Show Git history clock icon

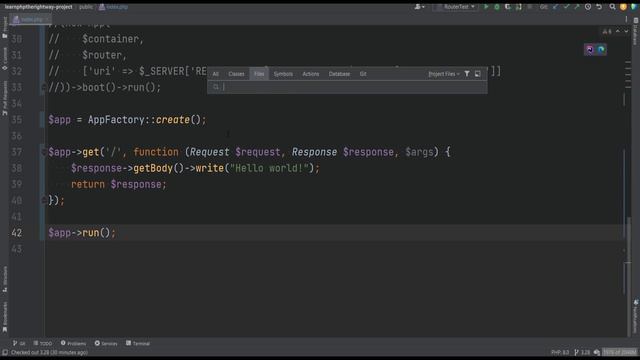[588, 7]
